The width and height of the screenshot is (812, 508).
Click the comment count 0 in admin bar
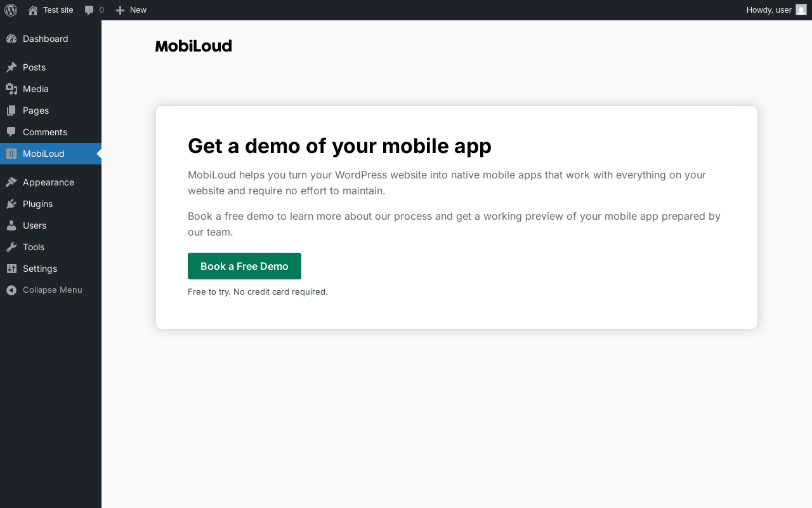[101, 10]
